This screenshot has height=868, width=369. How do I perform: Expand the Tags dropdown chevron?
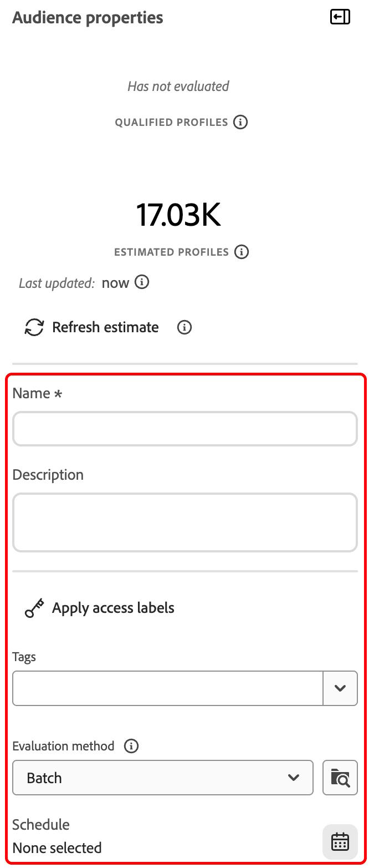340,688
